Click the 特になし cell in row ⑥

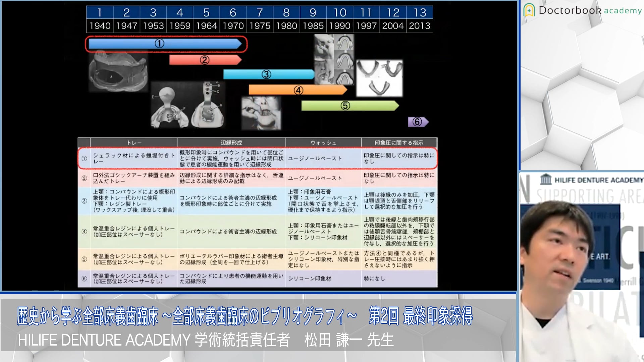click(399, 279)
